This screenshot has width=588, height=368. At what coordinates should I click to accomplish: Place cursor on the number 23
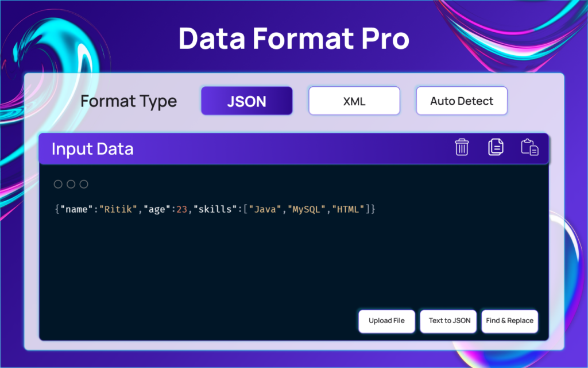click(x=182, y=209)
